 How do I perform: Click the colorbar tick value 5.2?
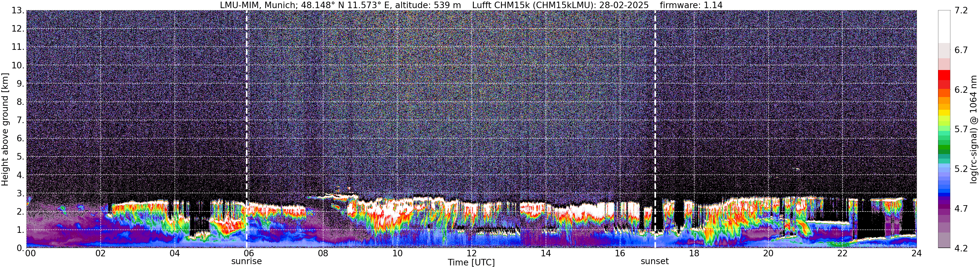961,169
